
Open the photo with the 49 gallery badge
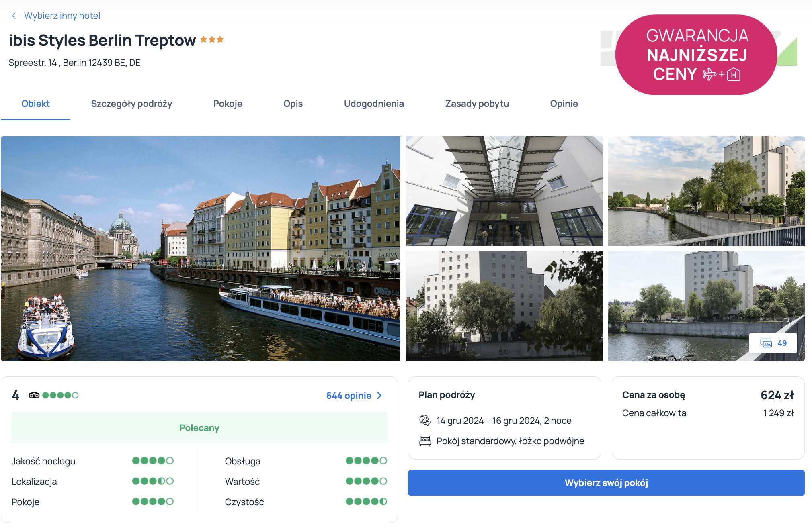(x=706, y=306)
